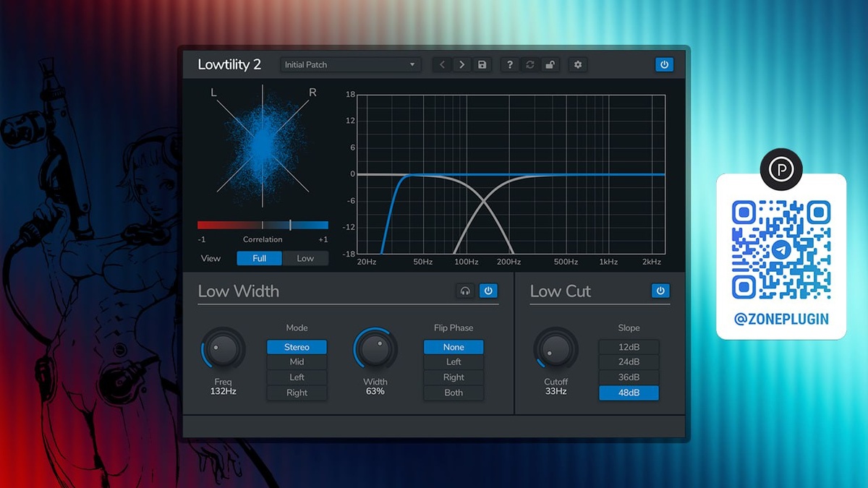Toggle the Low Cut power button

(x=660, y=291)
